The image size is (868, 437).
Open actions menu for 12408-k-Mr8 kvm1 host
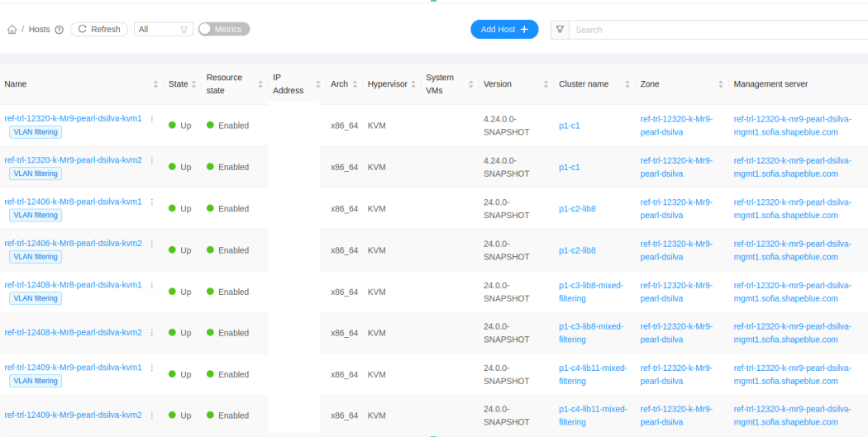[x=152, y=285]
